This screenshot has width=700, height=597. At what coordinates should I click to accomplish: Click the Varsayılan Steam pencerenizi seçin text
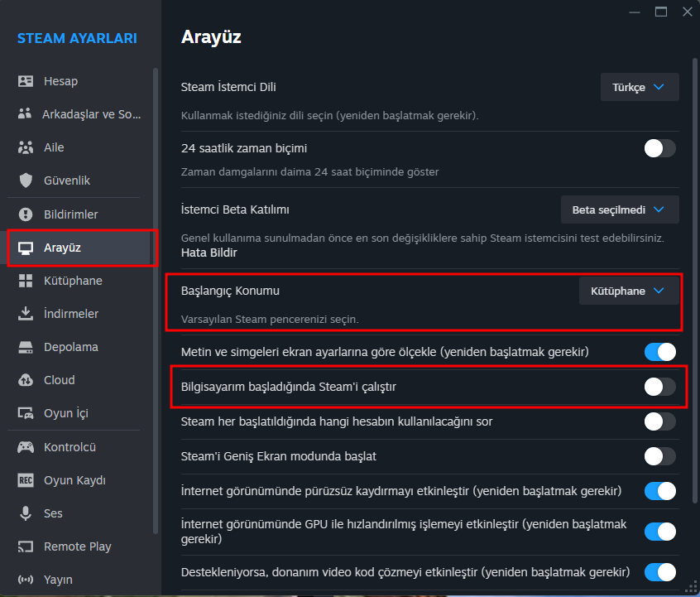270,319
